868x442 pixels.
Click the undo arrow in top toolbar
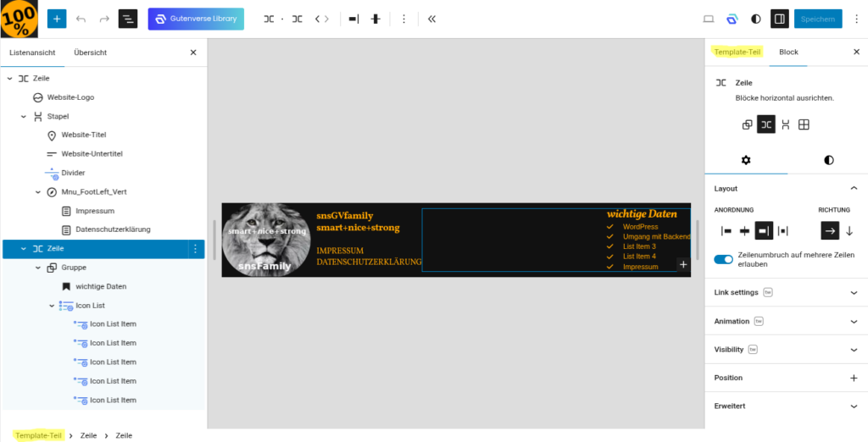(x=81, y=19)
